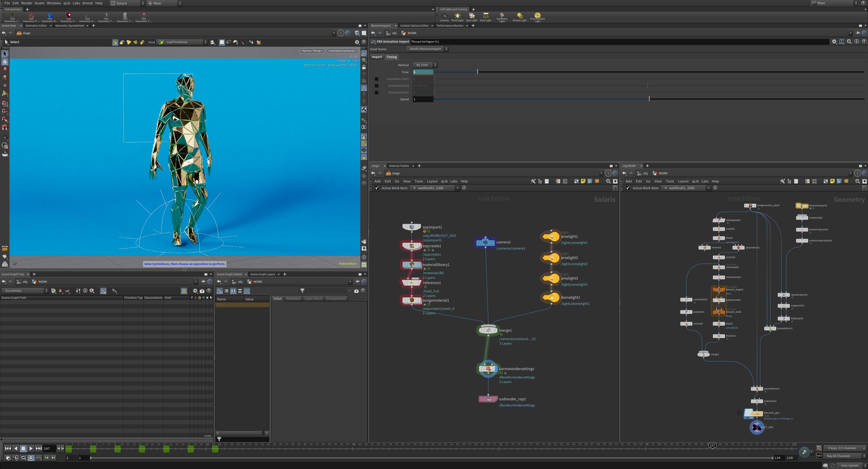The image size is (868, 469).
Task: Open the Karma Persp viewport menu
Action: [x=312, y=51]
